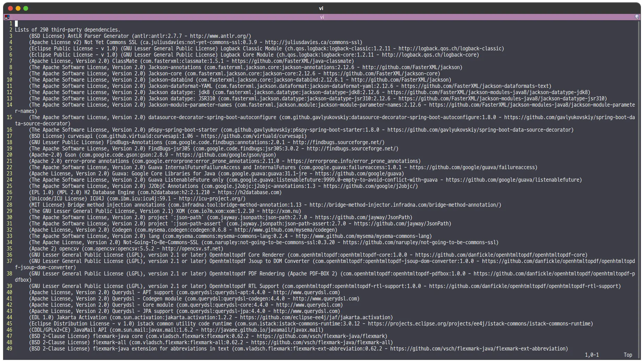Click the 'Top' indicator in status line

(x=628, y=355)
